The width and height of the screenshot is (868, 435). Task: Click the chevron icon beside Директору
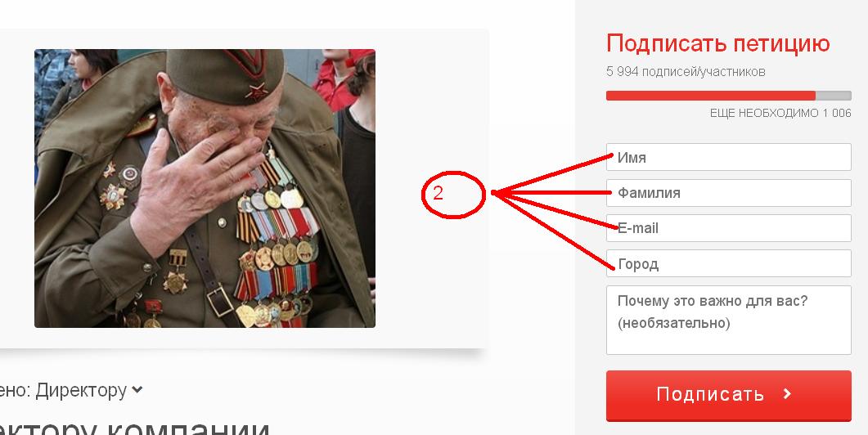[x=137, y=391]
